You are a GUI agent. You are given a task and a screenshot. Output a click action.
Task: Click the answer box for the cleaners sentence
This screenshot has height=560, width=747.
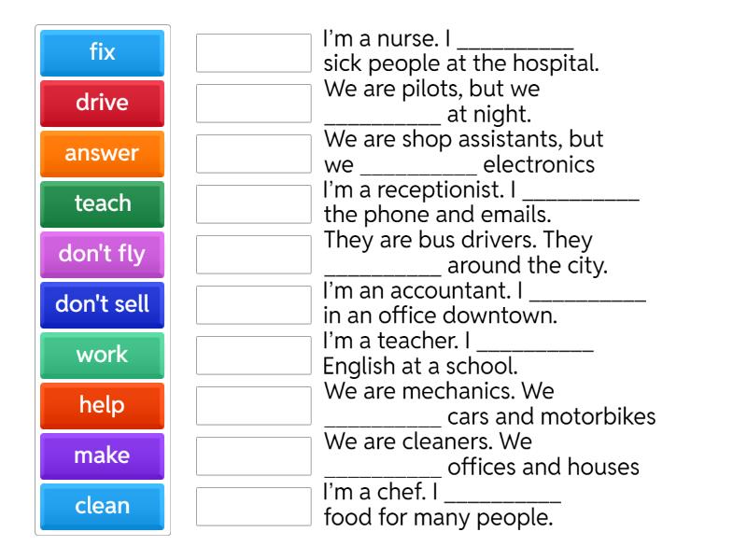[x=253, y=456]
